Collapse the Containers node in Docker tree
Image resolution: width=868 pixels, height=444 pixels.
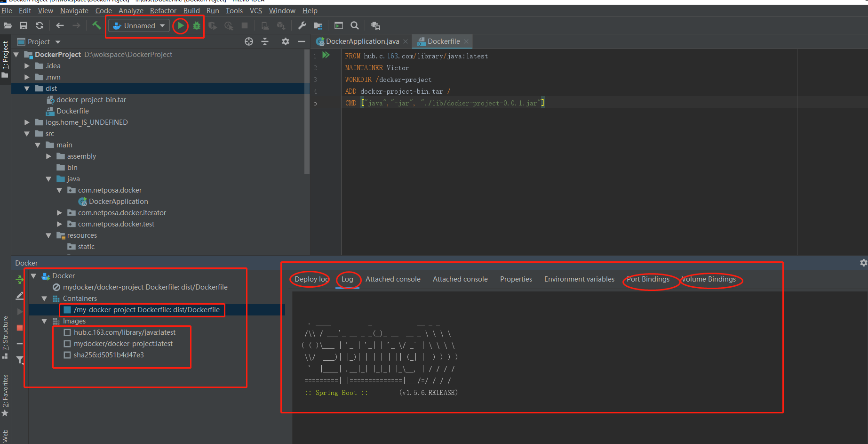coord(44,299)
